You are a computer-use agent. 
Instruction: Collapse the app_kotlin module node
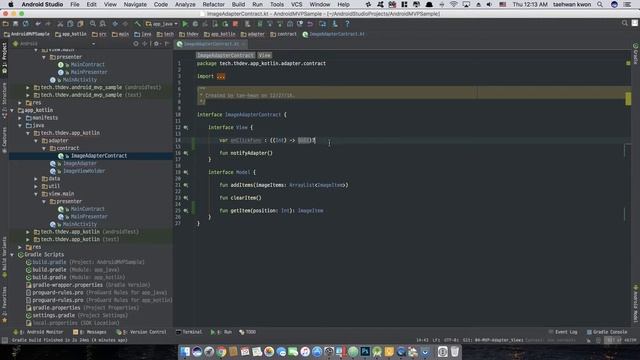[12, 110]
